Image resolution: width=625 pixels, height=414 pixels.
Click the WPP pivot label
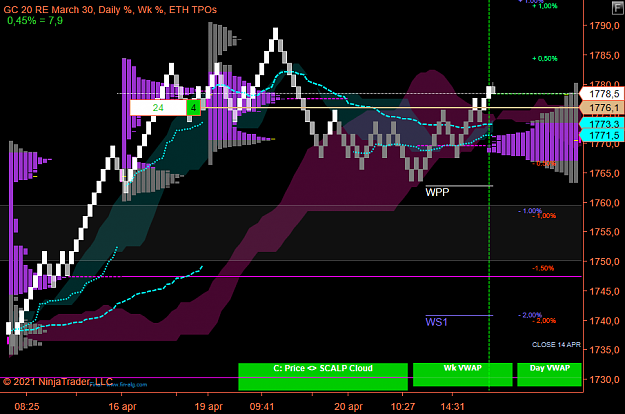437,192
